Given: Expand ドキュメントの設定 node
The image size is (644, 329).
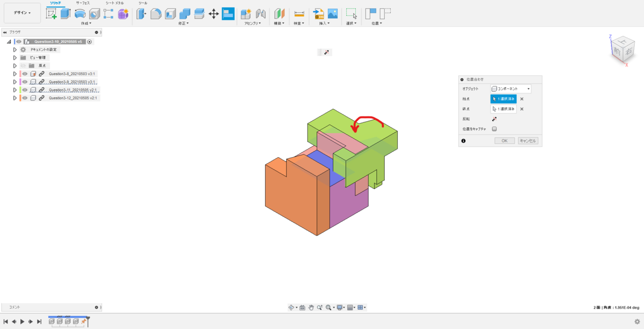Looking at the screenshot, I should pos(15,49).
